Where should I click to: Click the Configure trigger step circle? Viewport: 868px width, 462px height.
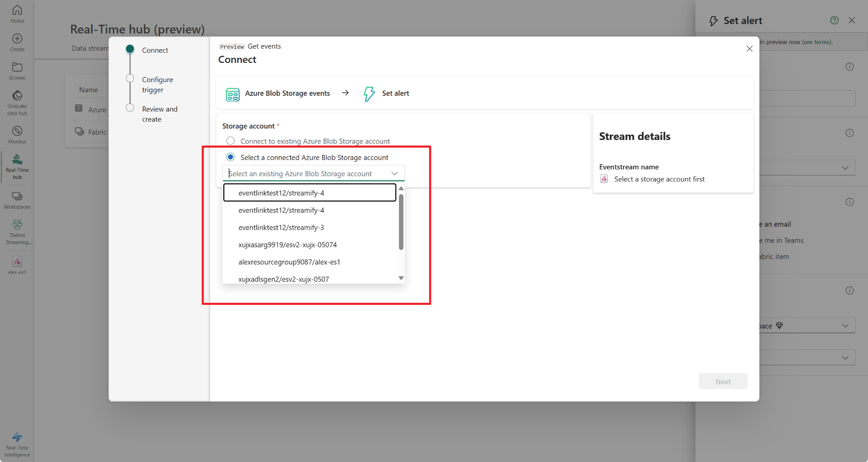[x=130, y=79]
